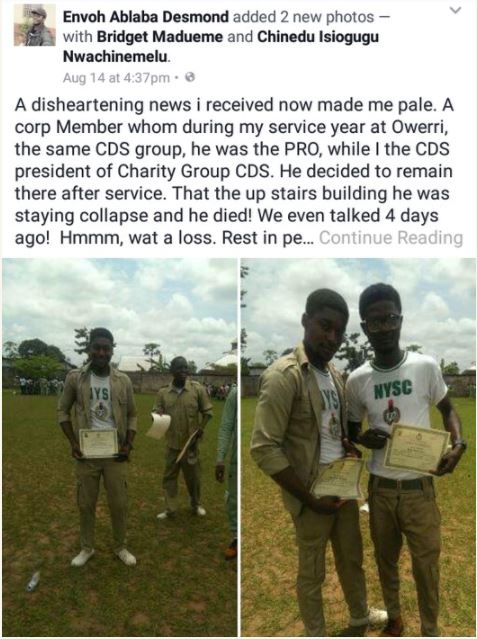Click the Aug 14 at 4:37pm timestamp

pyautogui.click(x=116, y=77)
